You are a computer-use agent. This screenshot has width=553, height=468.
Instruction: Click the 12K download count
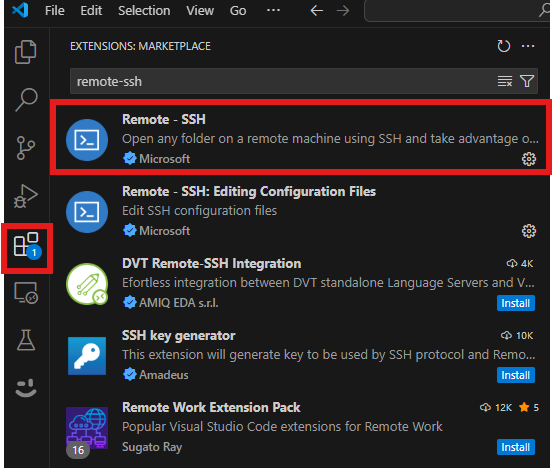tap(496, 407)
